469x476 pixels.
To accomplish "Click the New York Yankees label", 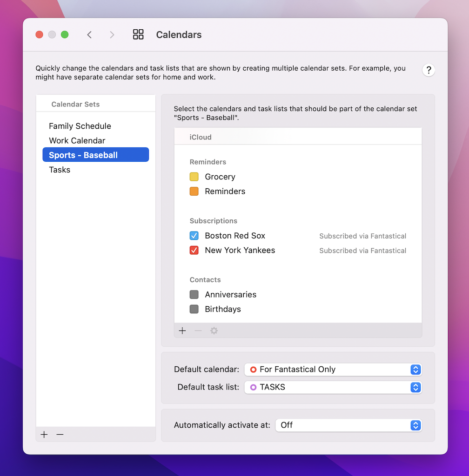I will pyautogui.click(x=240, y=250).
